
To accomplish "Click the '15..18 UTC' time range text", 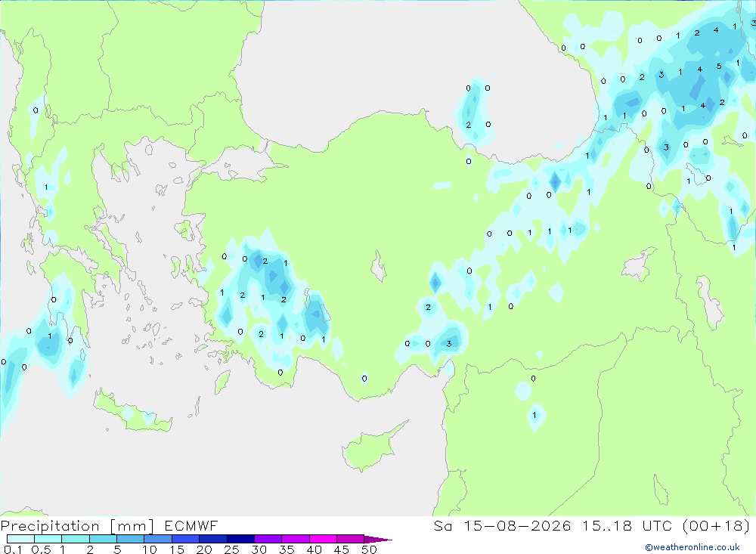I will click(x=627, y=525).
